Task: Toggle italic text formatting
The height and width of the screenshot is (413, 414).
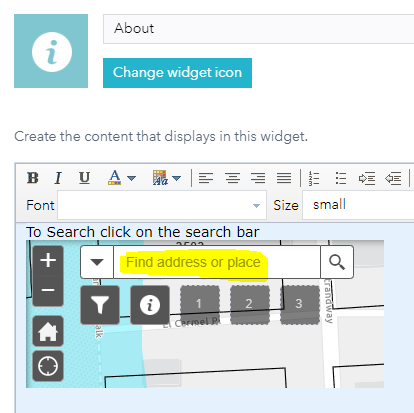Action: [x=58, y=178]
